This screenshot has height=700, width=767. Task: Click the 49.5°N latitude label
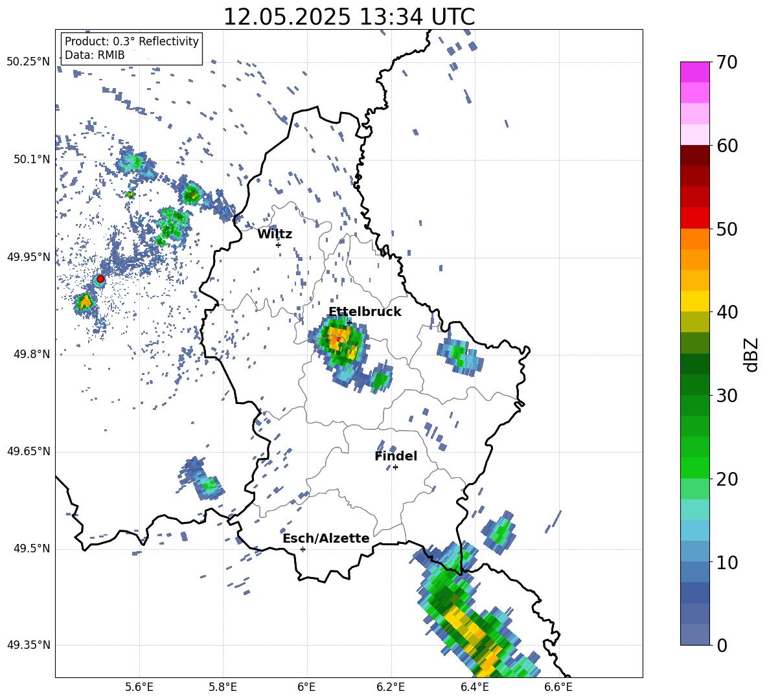[x=32, y=548]
